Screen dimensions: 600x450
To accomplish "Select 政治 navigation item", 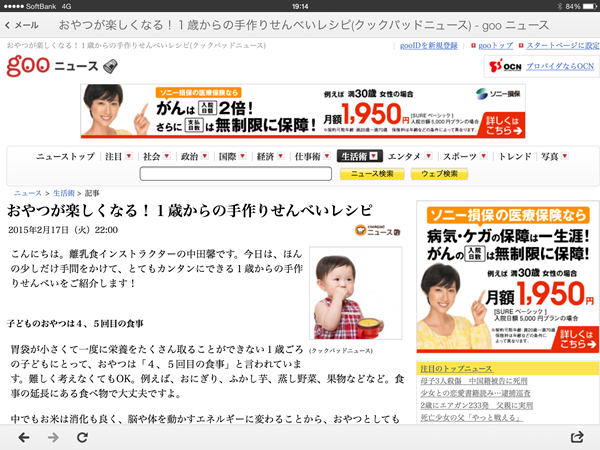I will [189, 157].
